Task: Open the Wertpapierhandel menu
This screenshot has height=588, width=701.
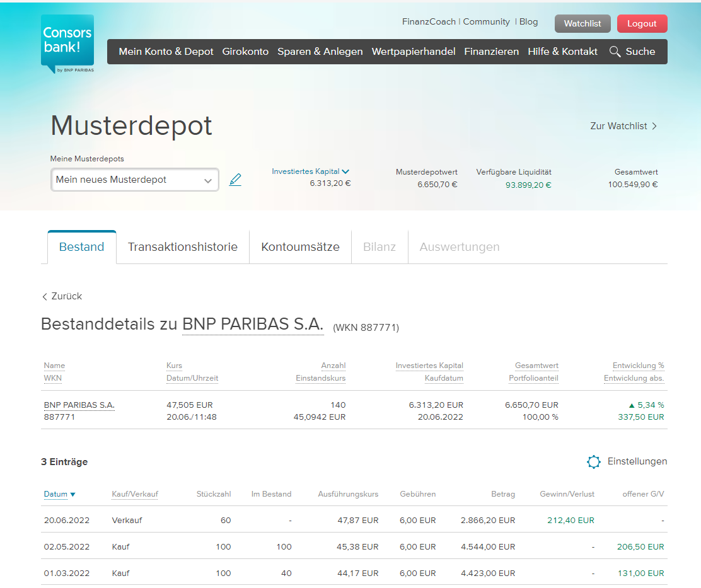Action: coord(414,52)
